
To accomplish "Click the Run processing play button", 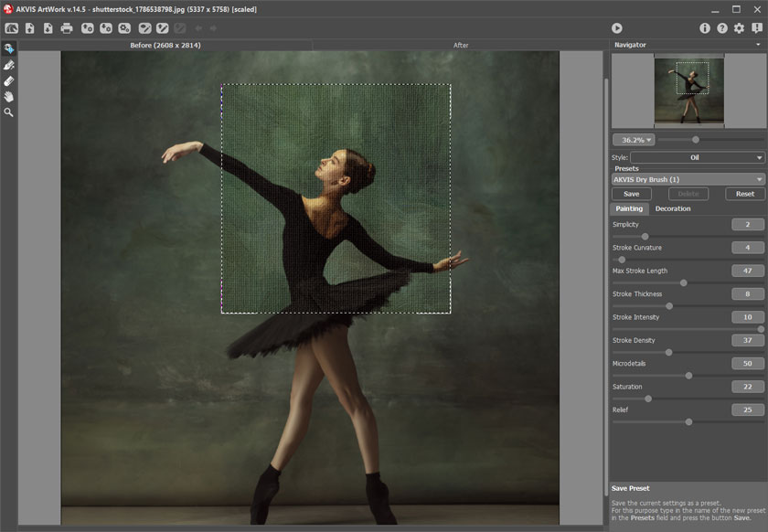I will tap(617, 28).
